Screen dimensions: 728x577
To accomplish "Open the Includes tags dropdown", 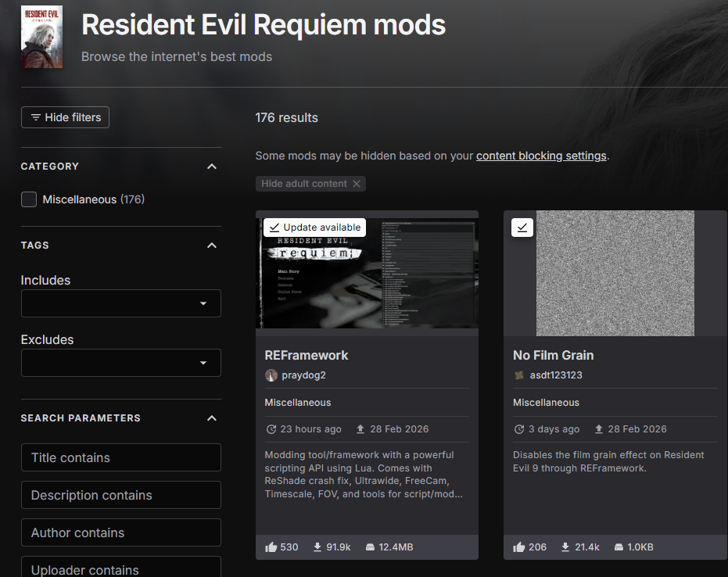I will click(x=120, y=303).
